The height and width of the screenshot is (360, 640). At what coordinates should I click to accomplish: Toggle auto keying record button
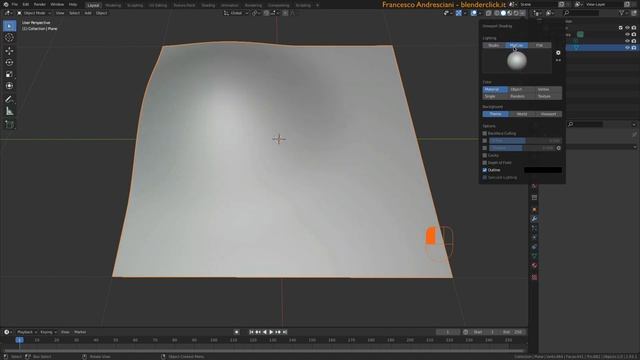coord(236,332)
